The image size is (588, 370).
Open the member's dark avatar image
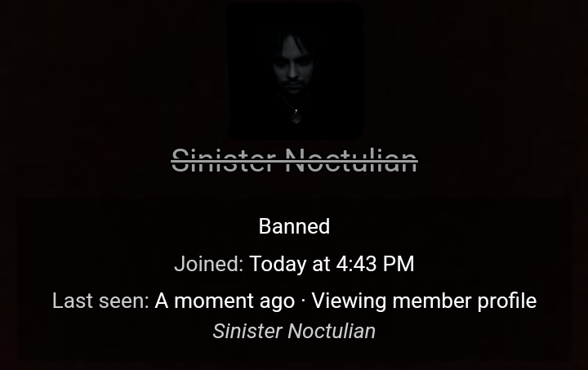click(x=295, y=70)
